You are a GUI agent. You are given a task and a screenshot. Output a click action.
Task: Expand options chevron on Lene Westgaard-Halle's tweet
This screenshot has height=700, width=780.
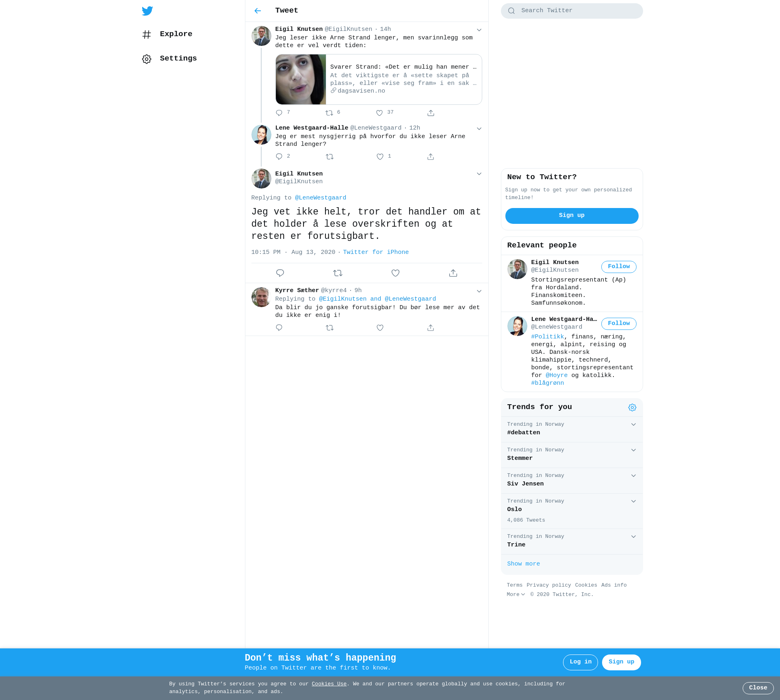pyautogui.click(x=479, y=129)
